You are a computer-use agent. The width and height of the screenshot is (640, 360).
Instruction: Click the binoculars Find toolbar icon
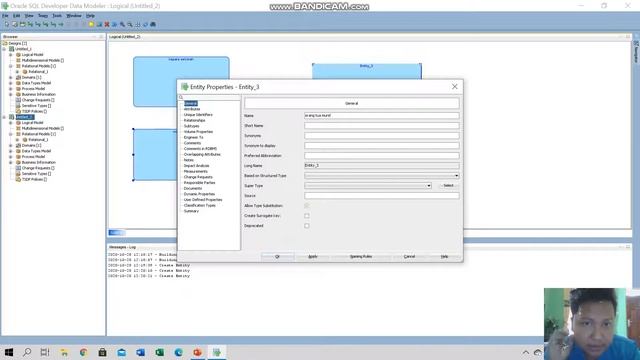[153, 24]
